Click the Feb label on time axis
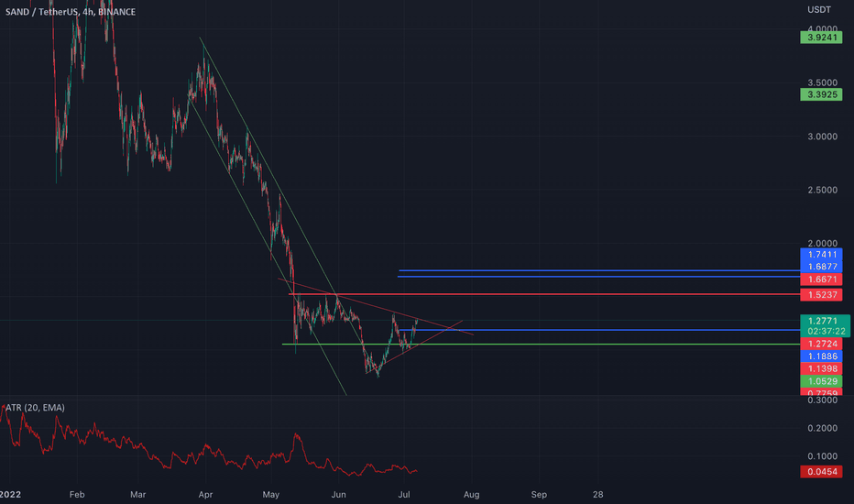The height and width of the screenshot is (504, 854). coord(77,495)
